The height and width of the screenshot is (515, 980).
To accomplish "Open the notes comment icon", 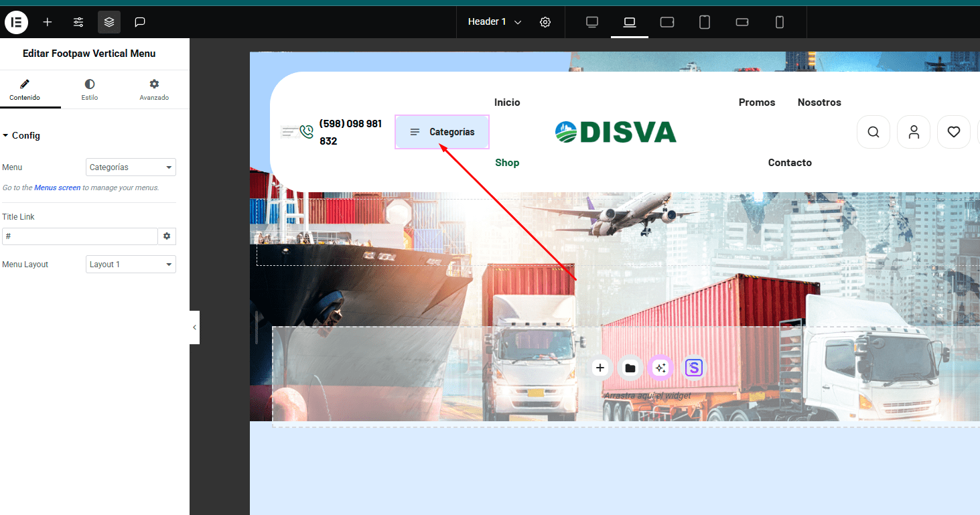I will coord(140,22).
